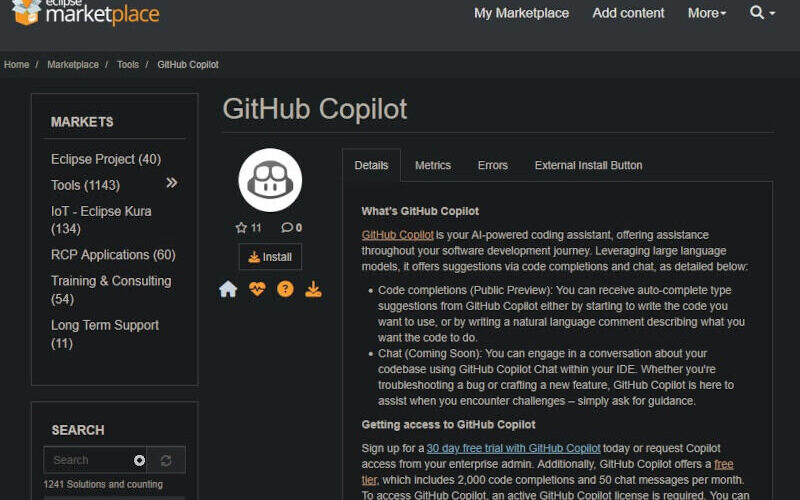This screenshot has height=500, width=800.
Task: Click the Install button
Action: (x=270, y=257)
